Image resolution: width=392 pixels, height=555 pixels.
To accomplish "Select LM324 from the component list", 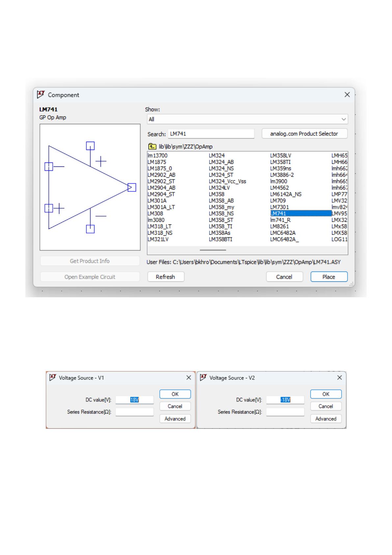I will pos(217,156).
